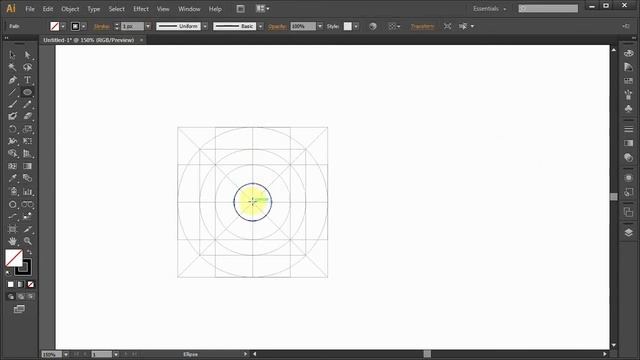Viewport: 640px width, 360px height.
Task: Apply None mode below swatches
Action: click(x=31, y=284)
